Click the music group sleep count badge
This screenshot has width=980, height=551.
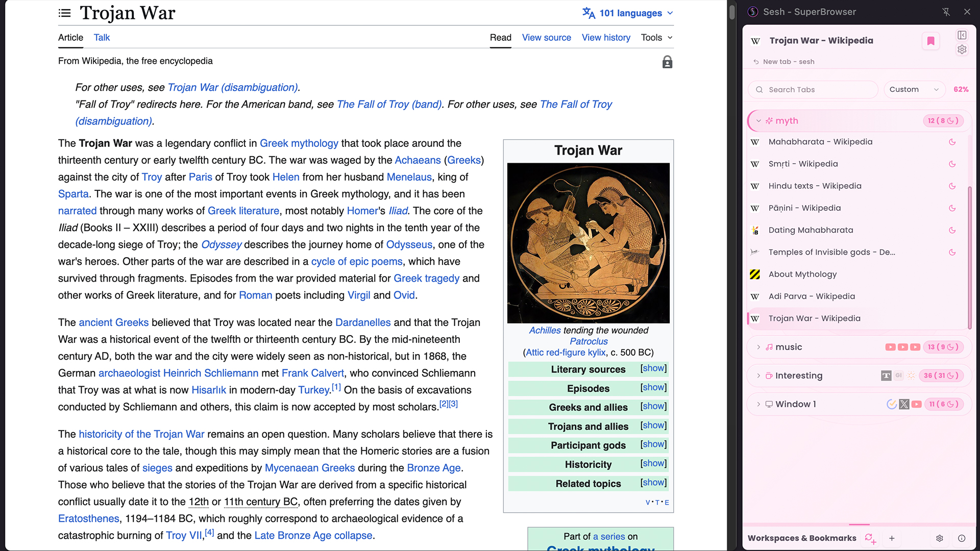pyautogui.click(x=943, y=347)
